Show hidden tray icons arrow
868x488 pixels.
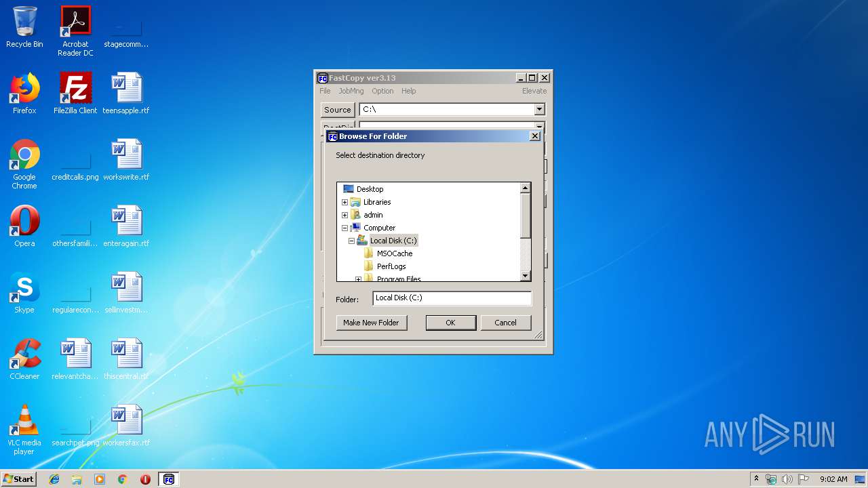(x=756, y=479)
